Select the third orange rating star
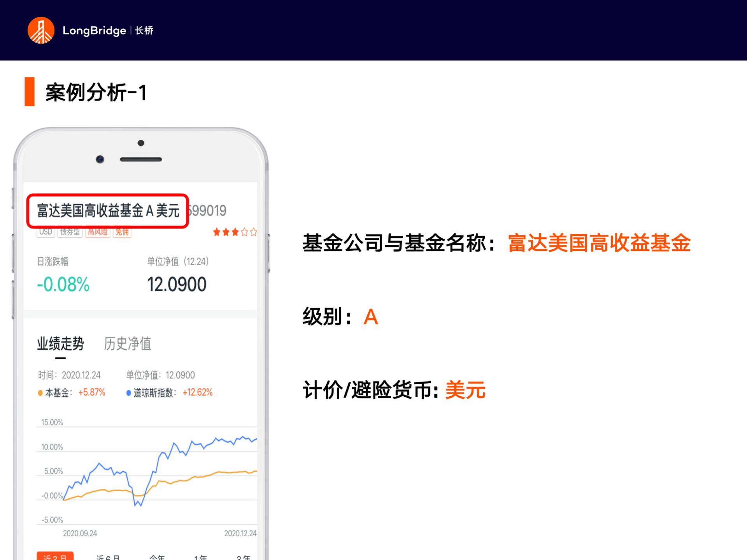The image size is (747, 560). [235, 232]
